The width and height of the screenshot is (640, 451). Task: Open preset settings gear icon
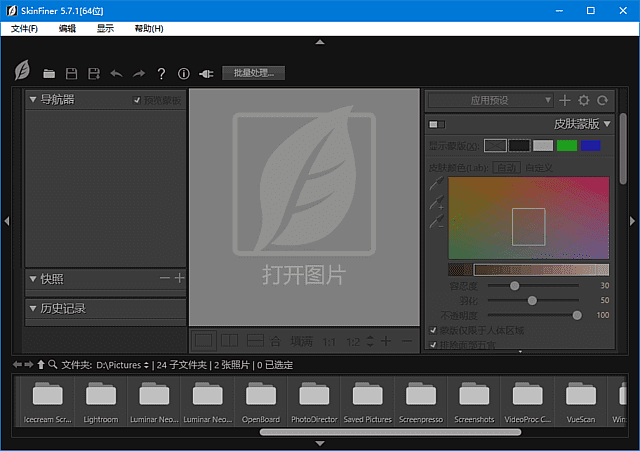pyautogui.click(x=584, y=100)
